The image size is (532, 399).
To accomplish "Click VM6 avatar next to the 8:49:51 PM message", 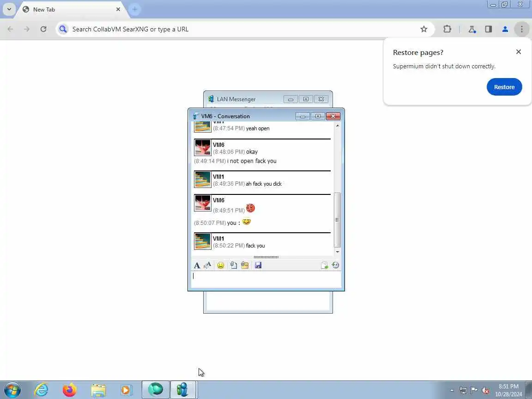I will coord(203,203).
